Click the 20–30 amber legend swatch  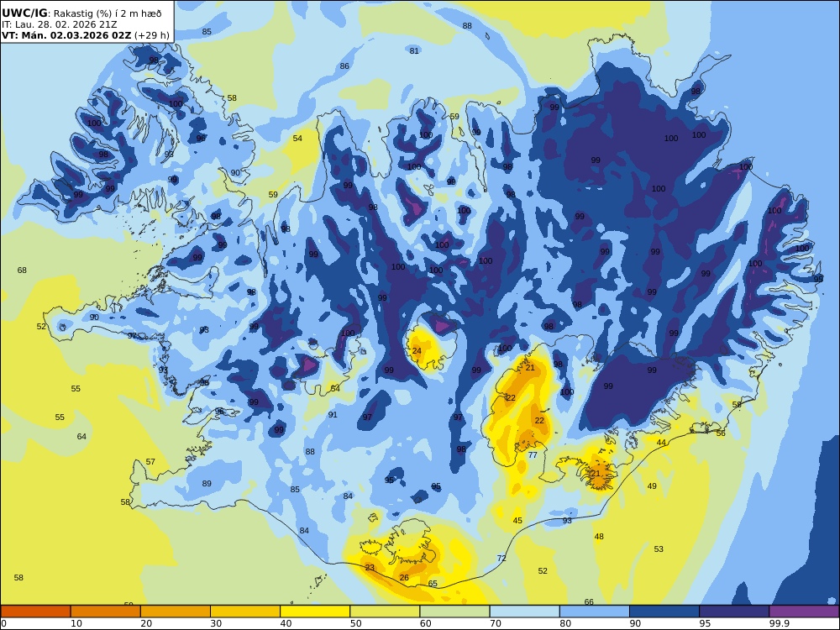(x=176, y=612)
